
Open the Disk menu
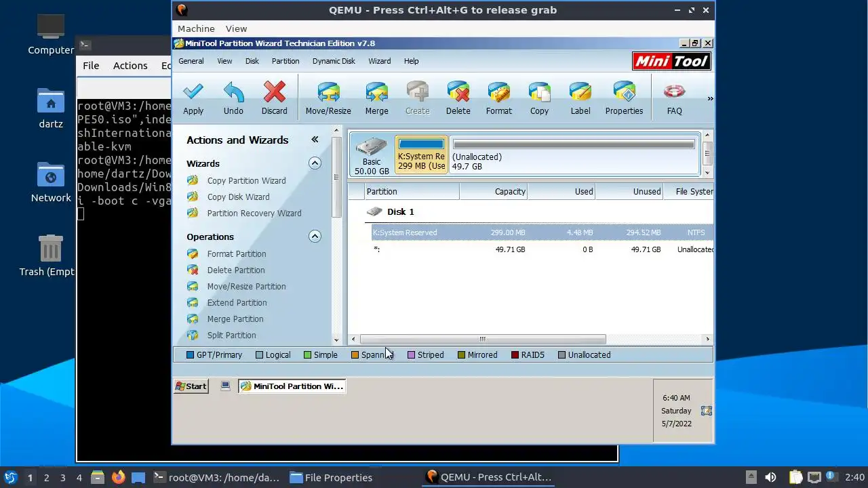point(252,61)
